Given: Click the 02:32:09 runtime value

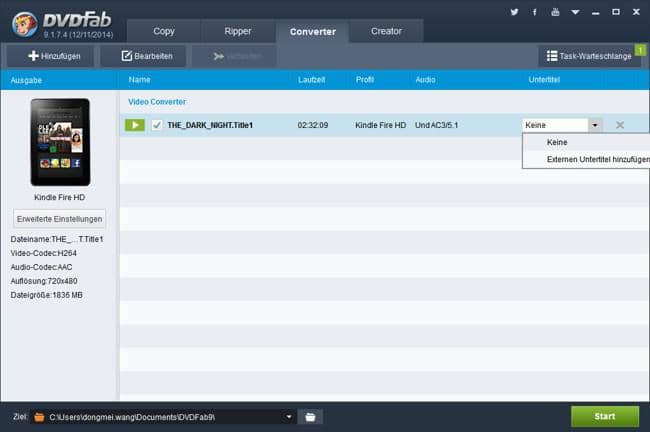Looking at the screenshot, I should pos(313,125).
